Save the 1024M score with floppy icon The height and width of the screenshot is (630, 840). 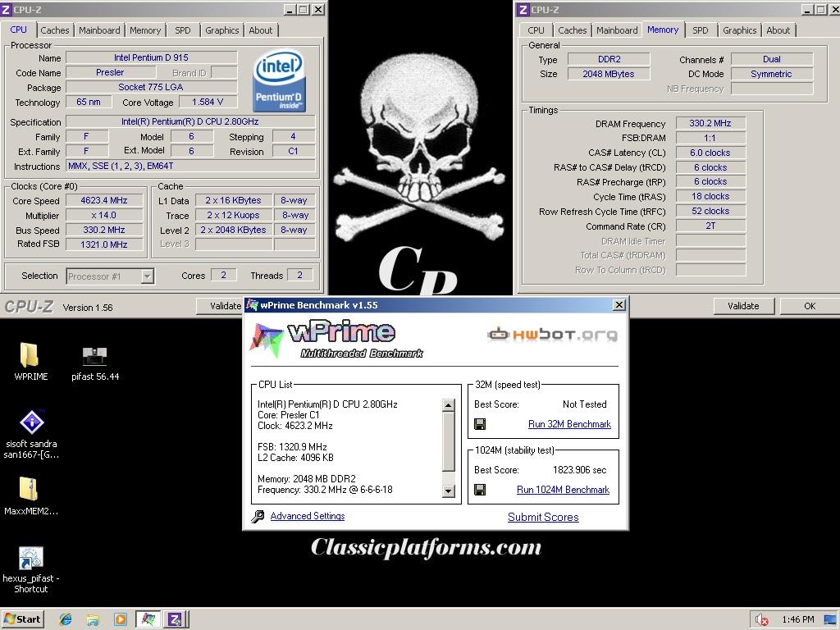pyautogui.click(x=480, y=490)
